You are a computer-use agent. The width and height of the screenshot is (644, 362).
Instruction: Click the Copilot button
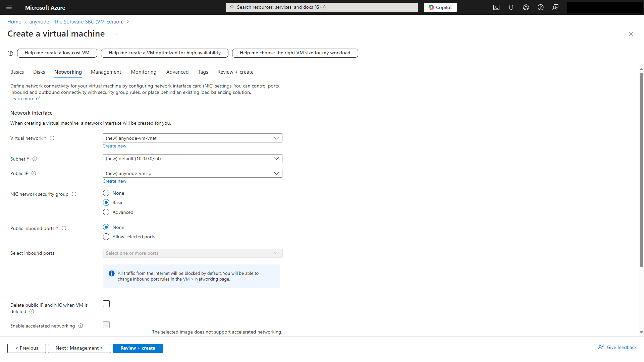[440, 7]
